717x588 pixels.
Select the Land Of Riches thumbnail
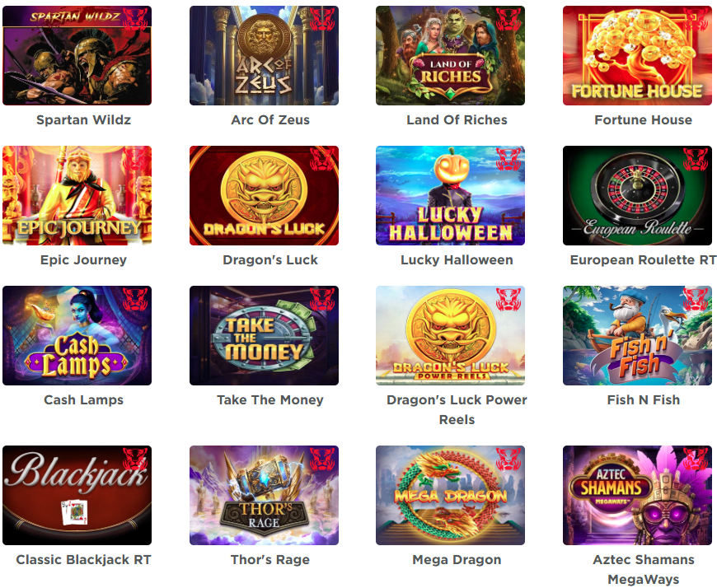pyautogui.click(x=451, y=56)
